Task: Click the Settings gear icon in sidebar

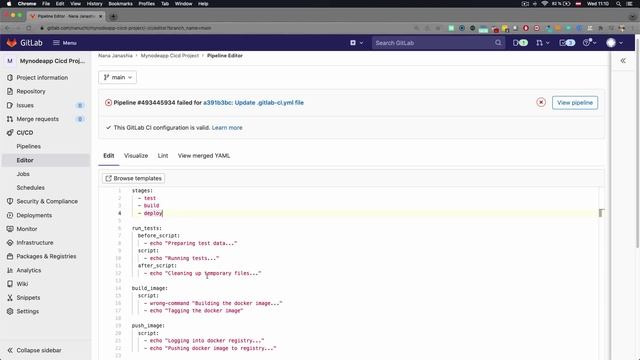Action: 10,311
